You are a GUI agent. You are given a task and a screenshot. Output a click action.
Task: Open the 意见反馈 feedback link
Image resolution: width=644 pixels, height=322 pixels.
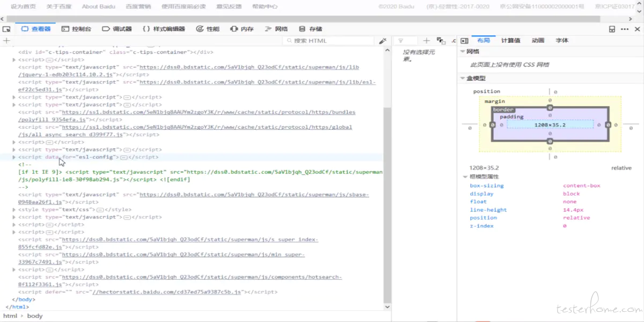[229, 6]
